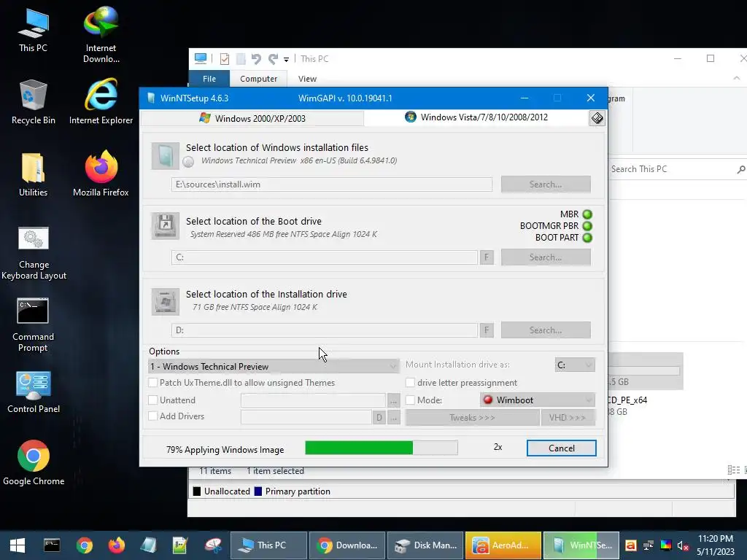Click the Unallocated black legend swatch
Image resolution: width=747 pixels, height=560 pixels.
point(197,491)
